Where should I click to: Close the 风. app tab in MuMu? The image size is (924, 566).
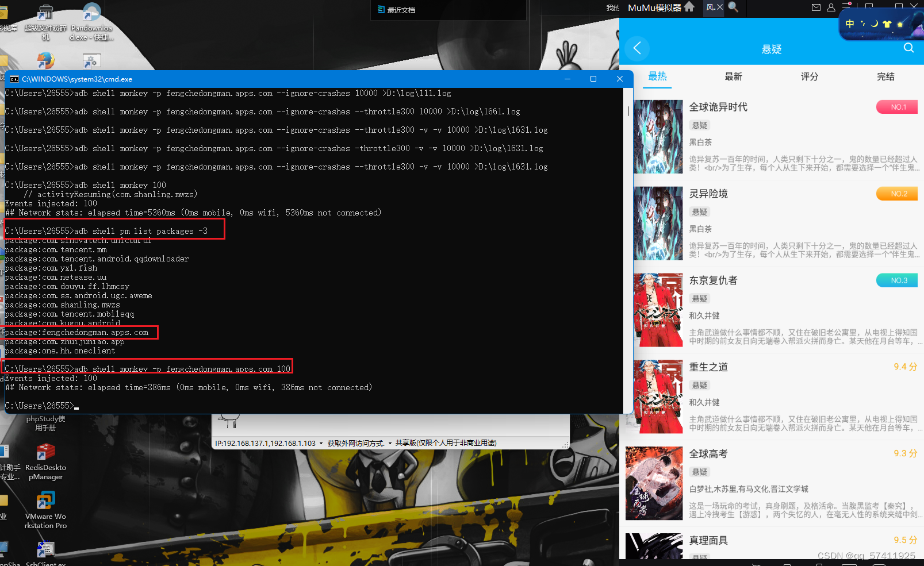[720, 7]
